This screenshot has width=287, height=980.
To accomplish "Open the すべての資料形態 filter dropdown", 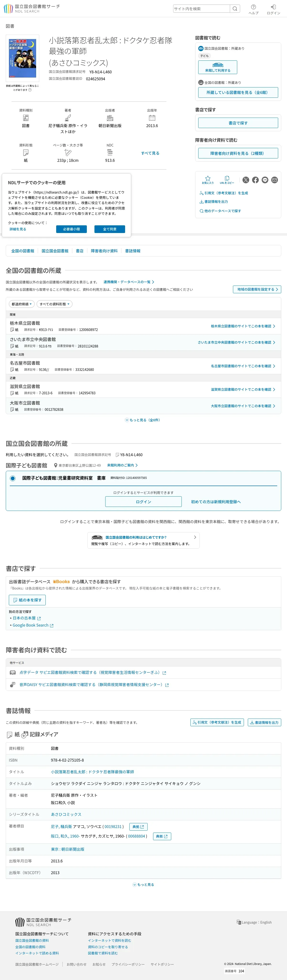I will pos(55,304).
